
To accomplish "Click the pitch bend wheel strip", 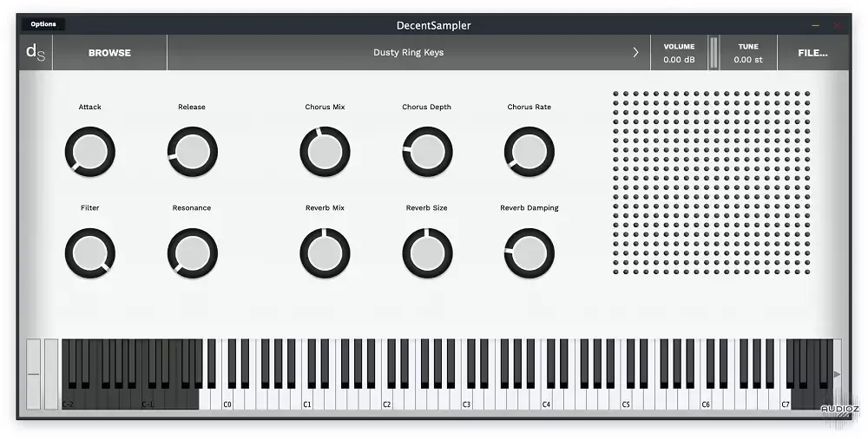I will click(33, 374).
